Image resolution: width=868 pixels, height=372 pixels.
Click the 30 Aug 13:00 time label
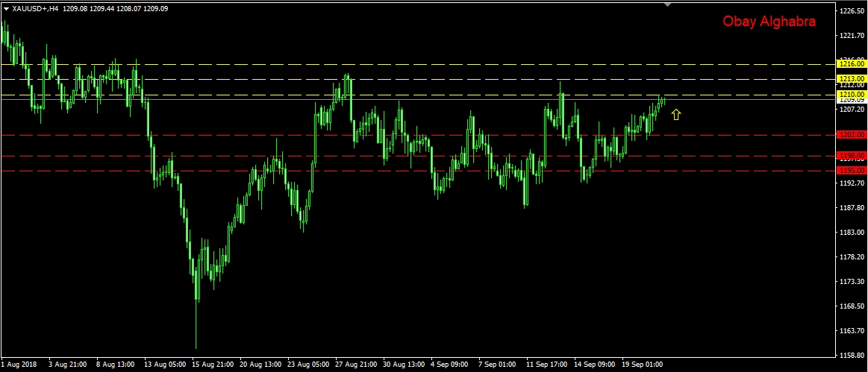(404, 365)
